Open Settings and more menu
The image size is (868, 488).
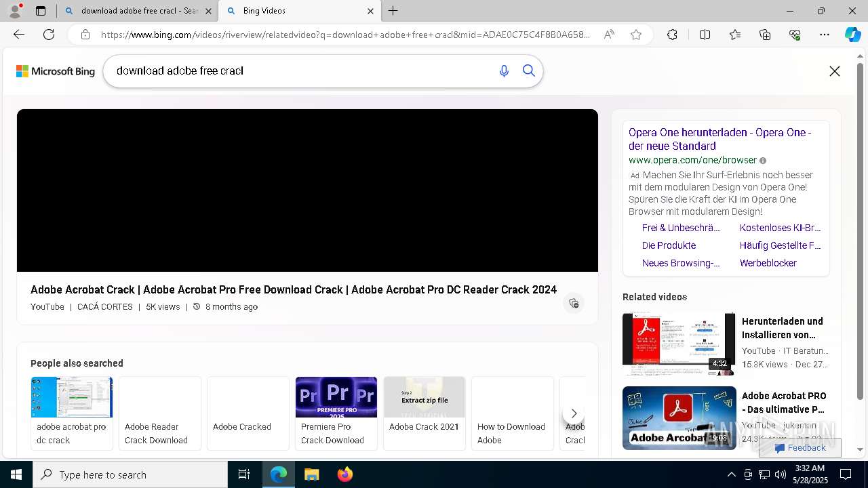[x=825, y=35]
